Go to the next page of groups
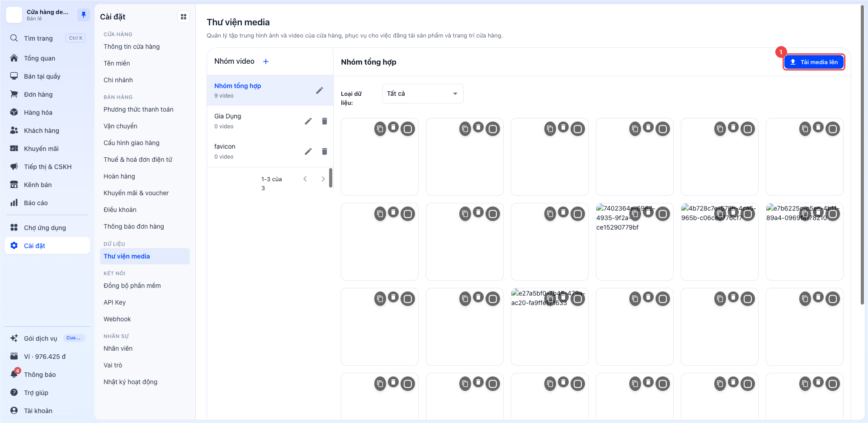Viewport: 868px width, 423px height. (x=323, y=179)
